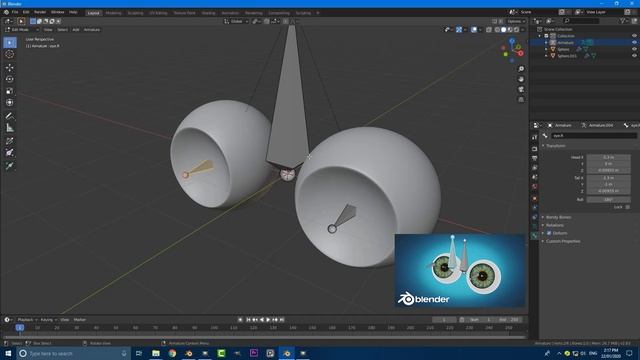640x360 pixels.
Task: Open the File menu
Action: (15, 12)
